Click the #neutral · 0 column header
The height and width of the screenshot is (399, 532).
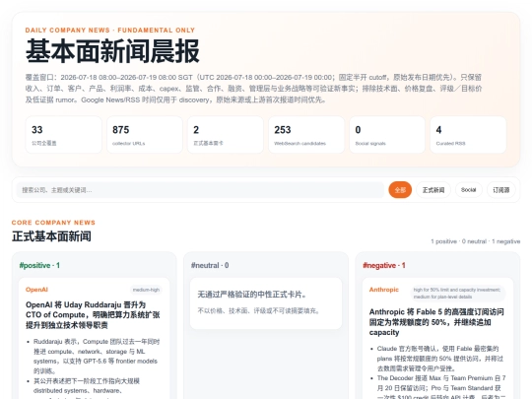[210, 265]
